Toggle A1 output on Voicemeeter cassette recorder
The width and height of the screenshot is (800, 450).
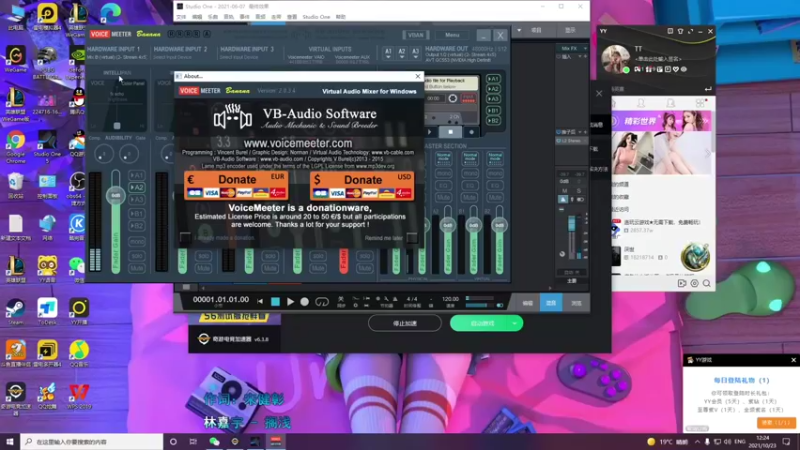[493, 79]
